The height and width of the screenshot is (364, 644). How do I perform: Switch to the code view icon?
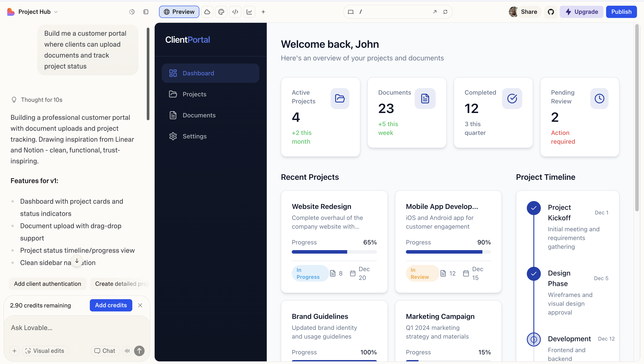[x=235, y=12]
